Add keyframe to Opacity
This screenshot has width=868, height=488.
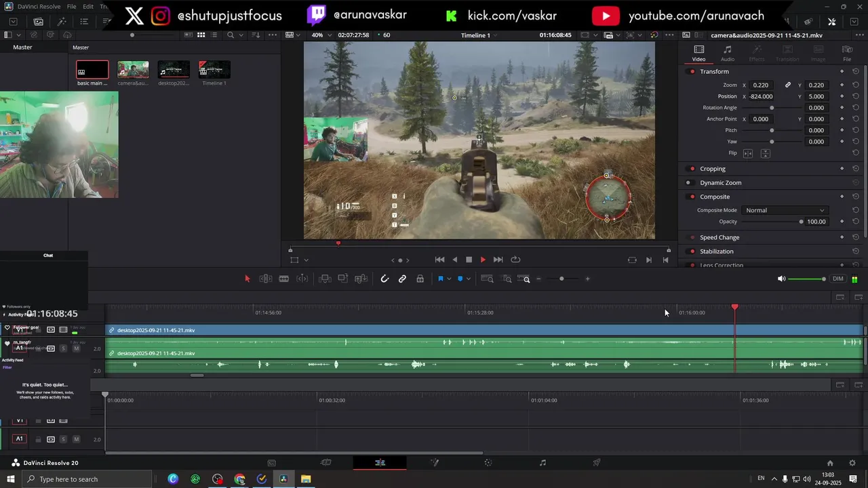(x=842, y=222)
